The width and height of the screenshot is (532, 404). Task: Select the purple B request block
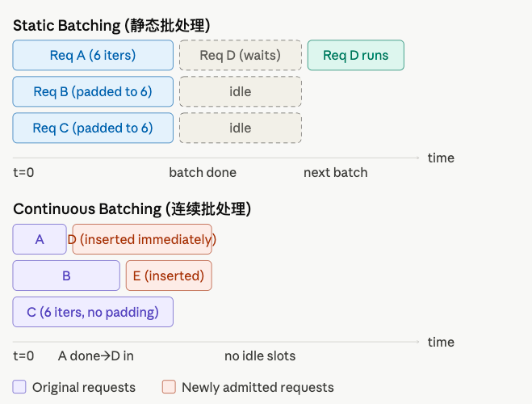(66, 276)
